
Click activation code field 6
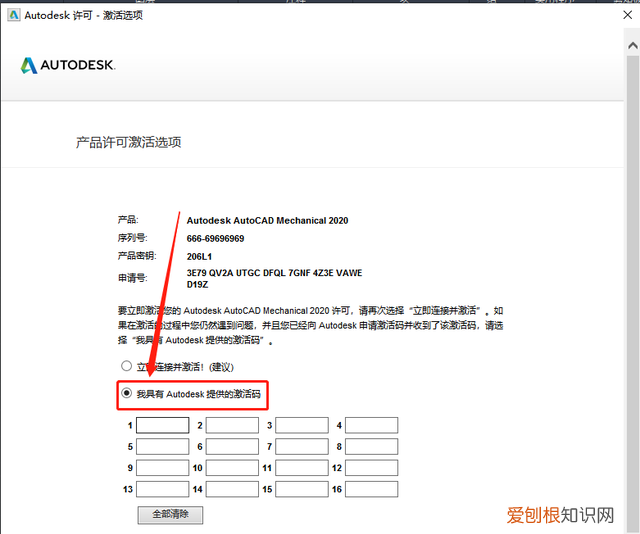(x=232, y=446)
